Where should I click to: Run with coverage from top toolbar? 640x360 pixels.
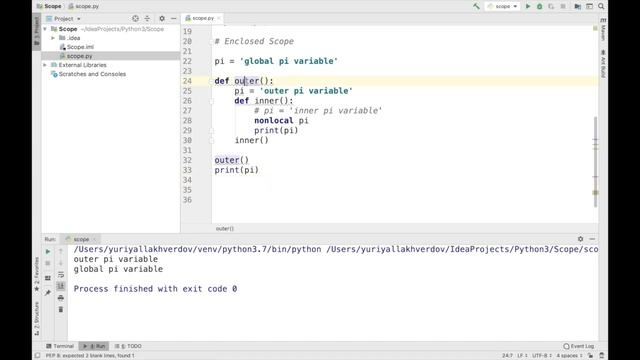[551, 6]
